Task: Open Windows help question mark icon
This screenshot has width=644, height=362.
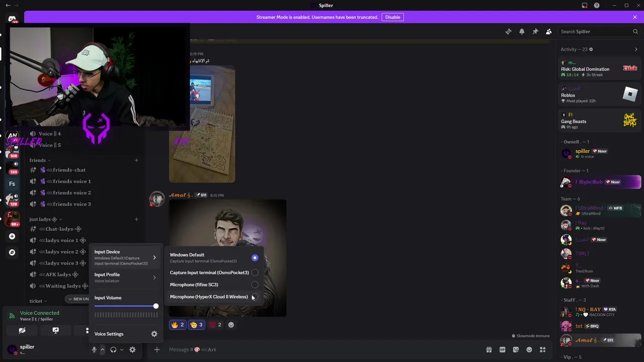Action: point(597,6)
